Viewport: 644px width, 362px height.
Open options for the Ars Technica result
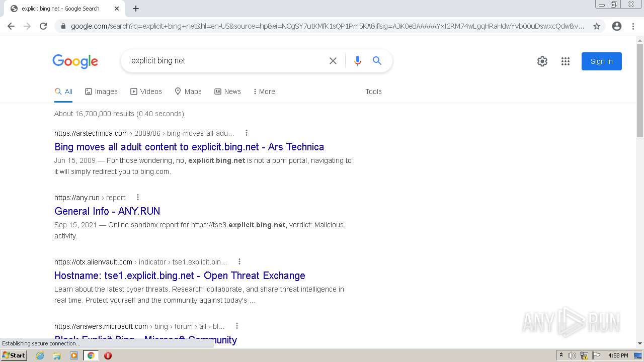247,133
